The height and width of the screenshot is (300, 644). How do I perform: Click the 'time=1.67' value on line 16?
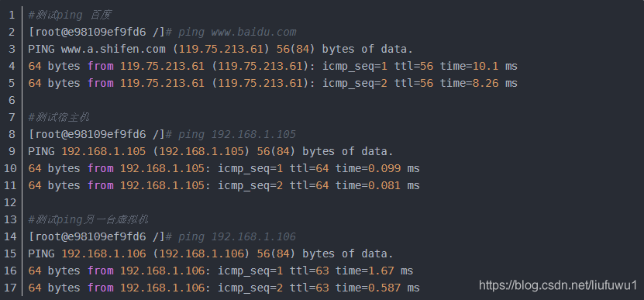click(x=364, y=271)
